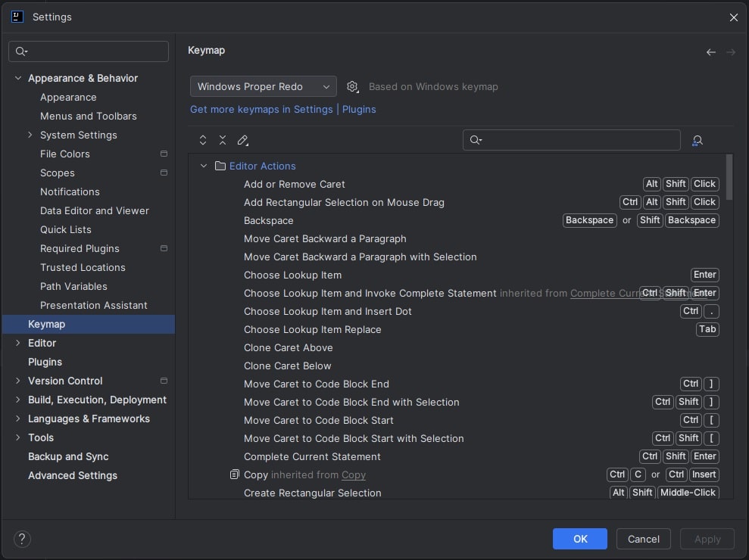The width and height of the screenshot is (749, 560).
Task: Expand the Editor settings node
Action: click(x=18, y=343)
